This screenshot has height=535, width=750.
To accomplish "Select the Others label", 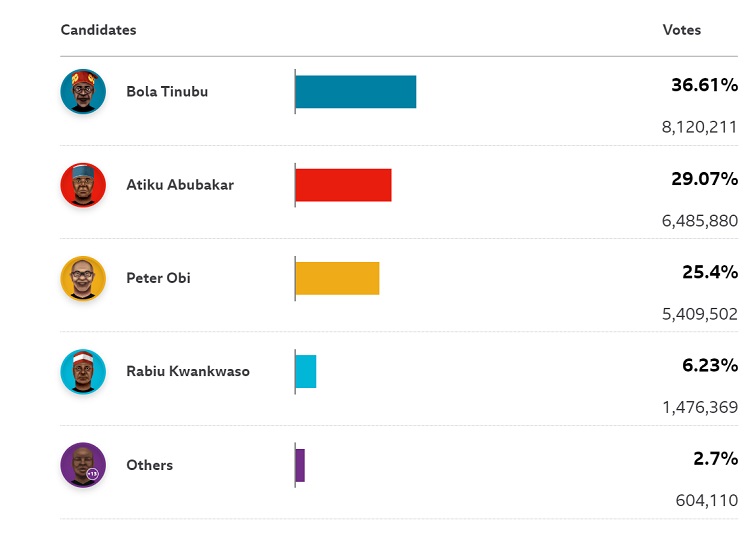I will (x=149, y=465).
